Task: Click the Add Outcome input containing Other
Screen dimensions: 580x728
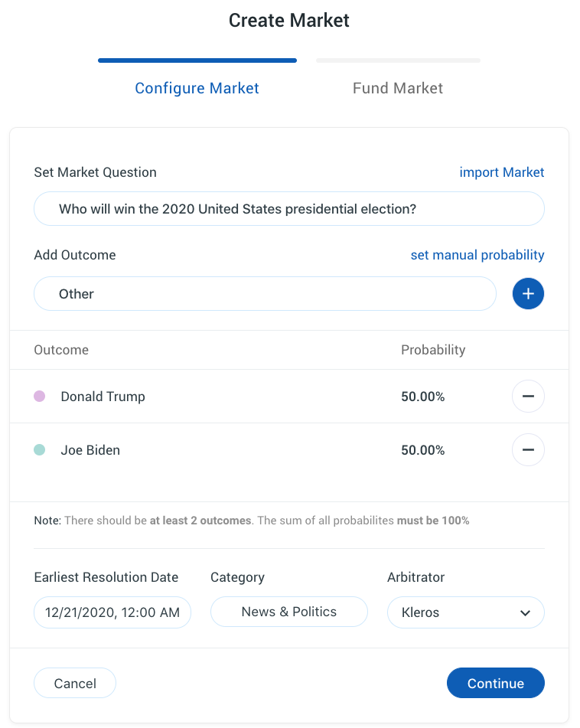Action: pyautogui.click(x=265, y=294)
